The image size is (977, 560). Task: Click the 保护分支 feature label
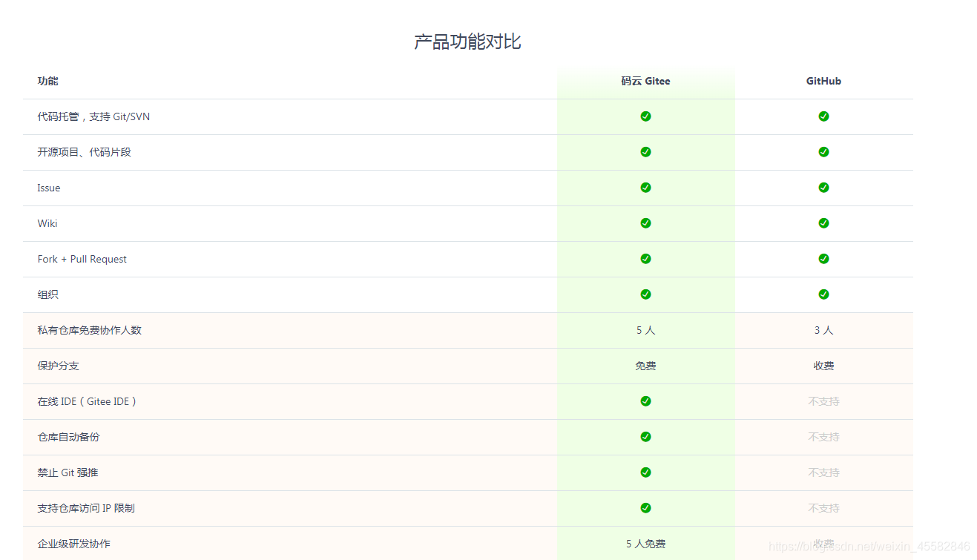click(x=58, y=366)
